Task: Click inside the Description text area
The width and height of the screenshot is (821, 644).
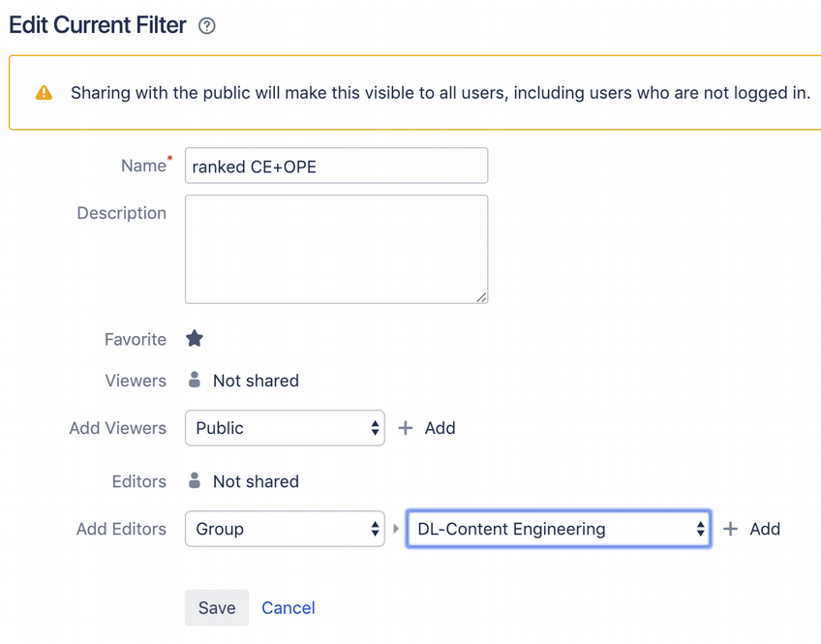Action: point(336,249)
